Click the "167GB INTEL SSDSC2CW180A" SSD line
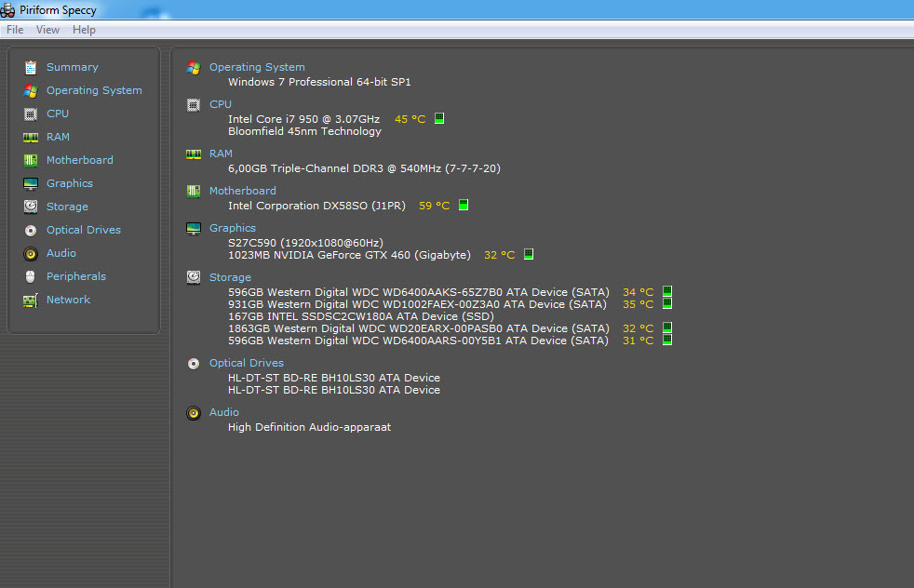Screen dimensions: 914x588 (361, 316)
